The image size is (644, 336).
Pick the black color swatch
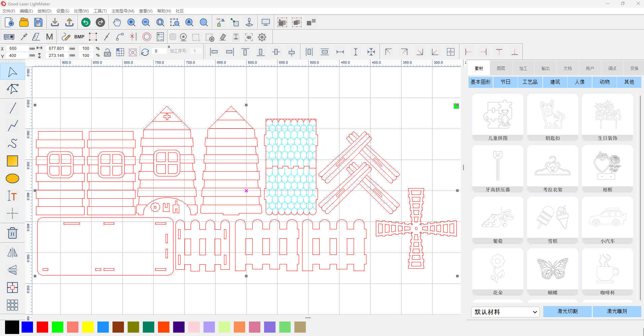coord(12,327)
